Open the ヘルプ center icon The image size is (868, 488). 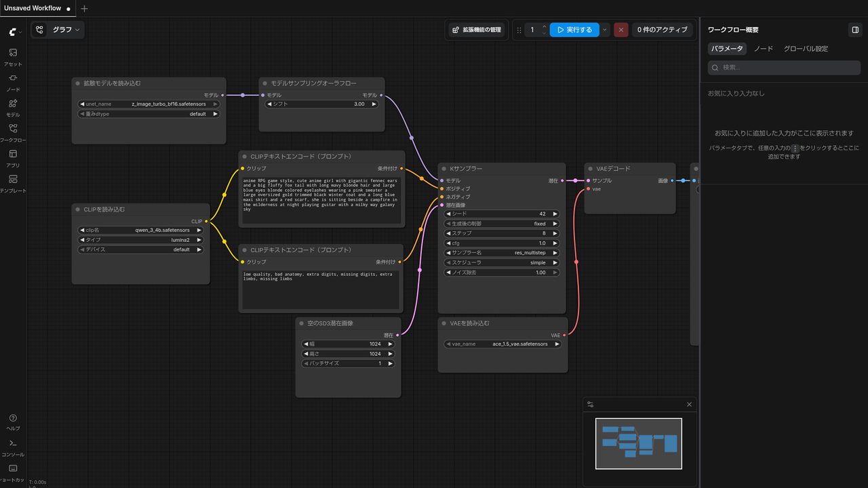[13, 422]
